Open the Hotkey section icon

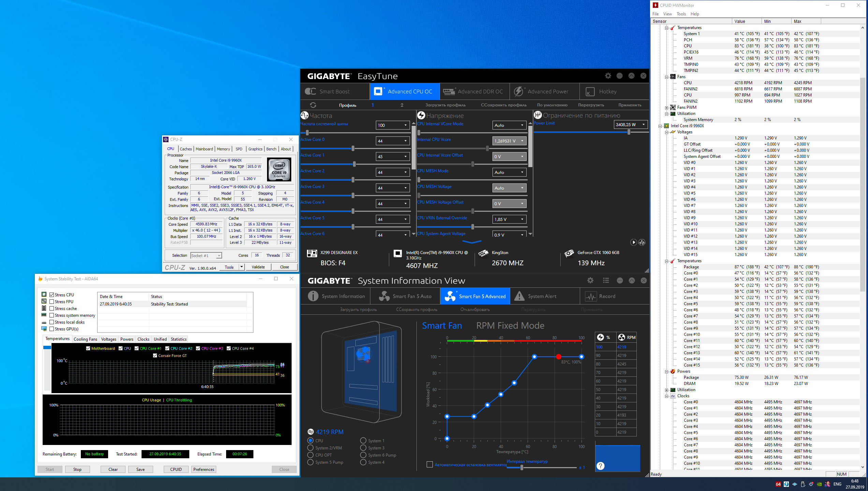tap(590, 91)
